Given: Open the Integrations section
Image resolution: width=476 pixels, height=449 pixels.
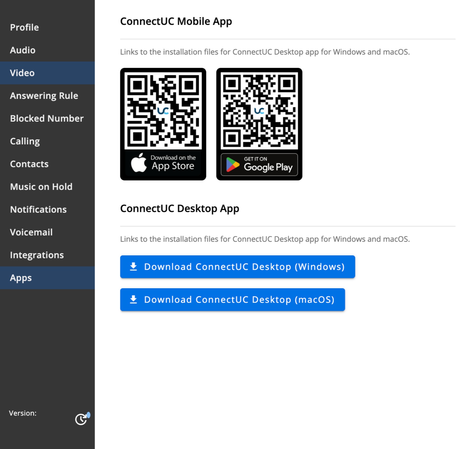Looking at the screenshot, I should pos(47,255).
